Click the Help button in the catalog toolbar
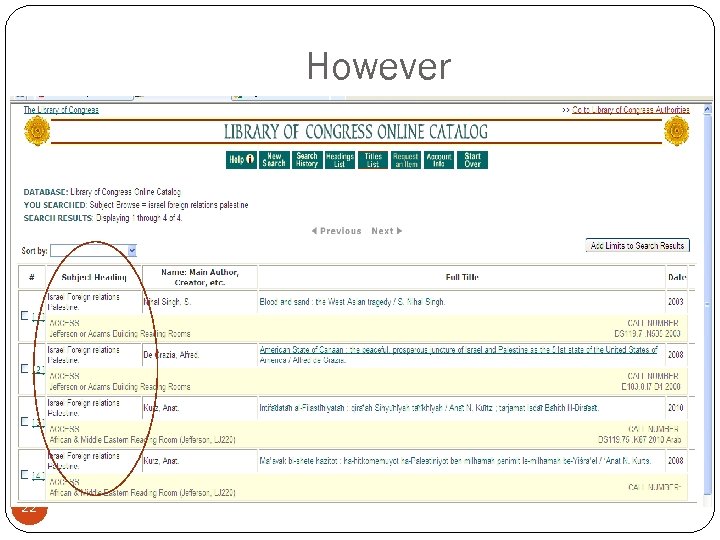Image resolution: width=720 pixels, height=540 pixels. click(x=242, y=160)
